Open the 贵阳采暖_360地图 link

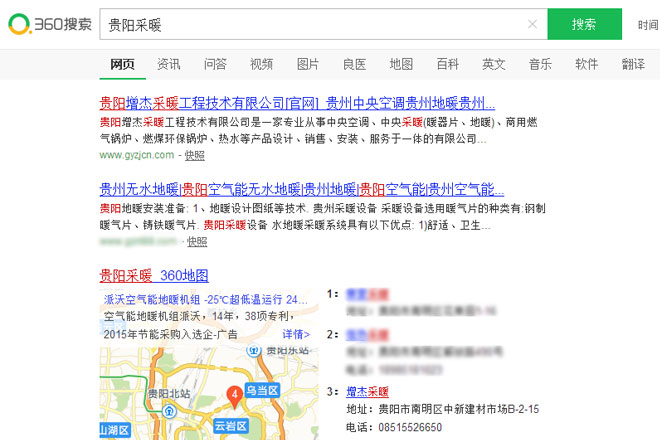(x=154, y=276)
